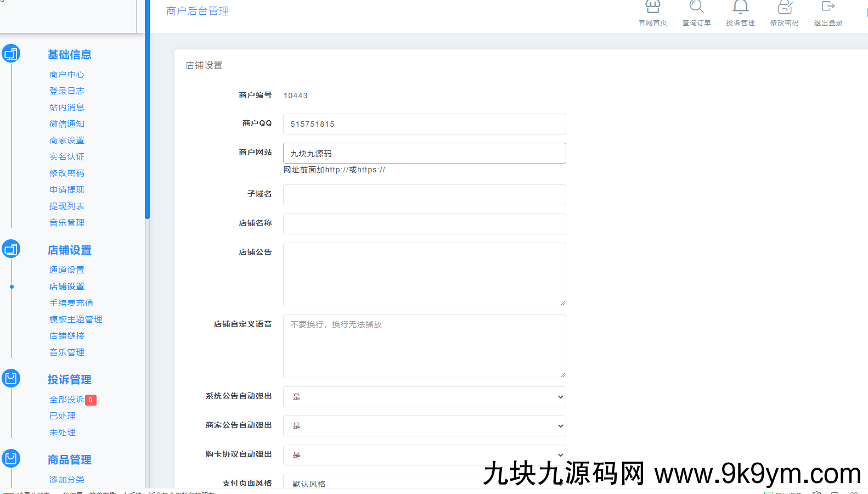
Task: Focus the 店铺名称 text field
Action: [x=424, y=224]
